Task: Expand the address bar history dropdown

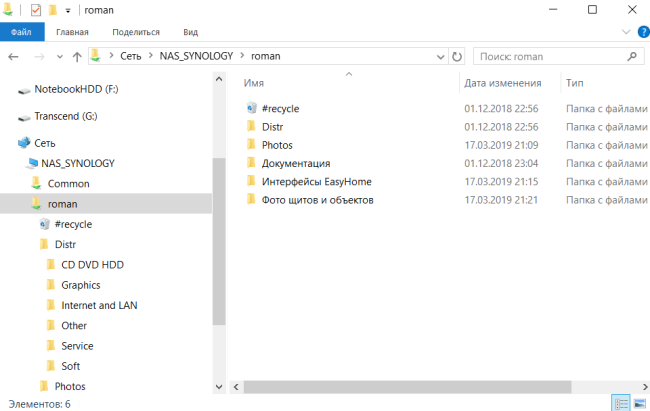Action: (440, 57)
